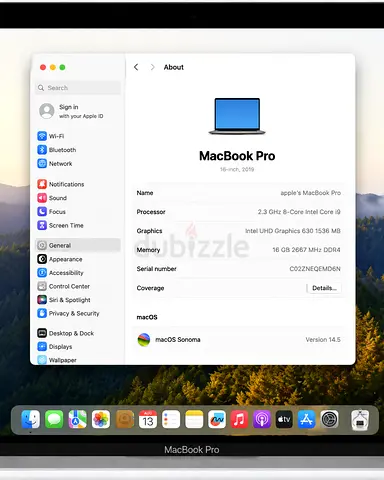Open Notifications settings in the sidebar
The width and height of the screenshot is (384, 480).
61,184
